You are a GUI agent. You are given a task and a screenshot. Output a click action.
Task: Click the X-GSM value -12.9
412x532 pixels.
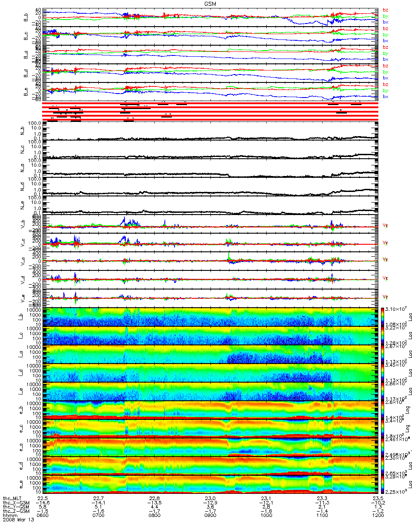point(210,503)
